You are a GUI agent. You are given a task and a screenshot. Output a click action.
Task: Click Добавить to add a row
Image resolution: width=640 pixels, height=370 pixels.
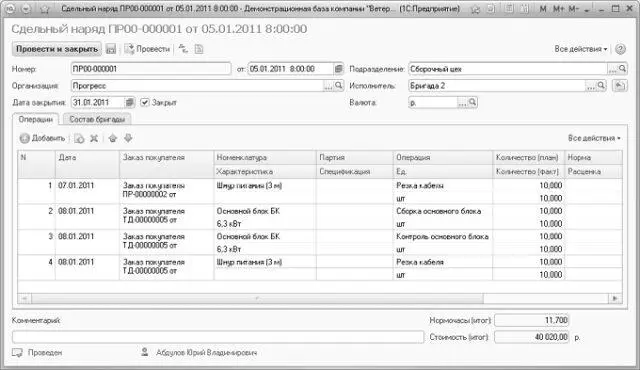click(42, 138)
